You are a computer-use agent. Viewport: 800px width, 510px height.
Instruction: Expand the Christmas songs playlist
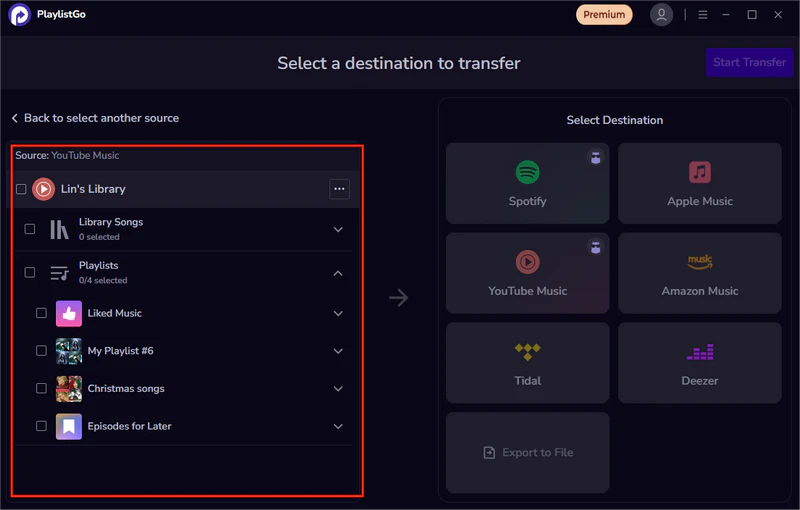coord(338,389)
